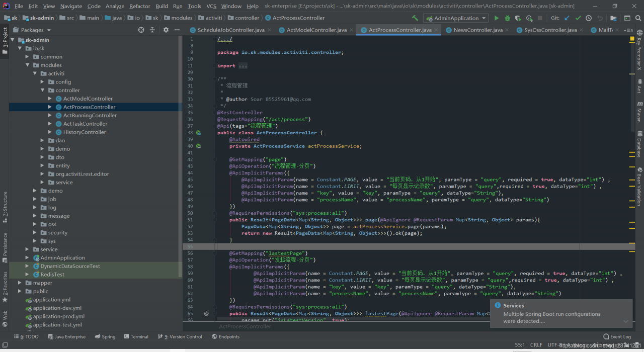The width and height of the screenshot is (644, 352).
Task: Open the Maven tool window
Action: (x=639, y=112)
